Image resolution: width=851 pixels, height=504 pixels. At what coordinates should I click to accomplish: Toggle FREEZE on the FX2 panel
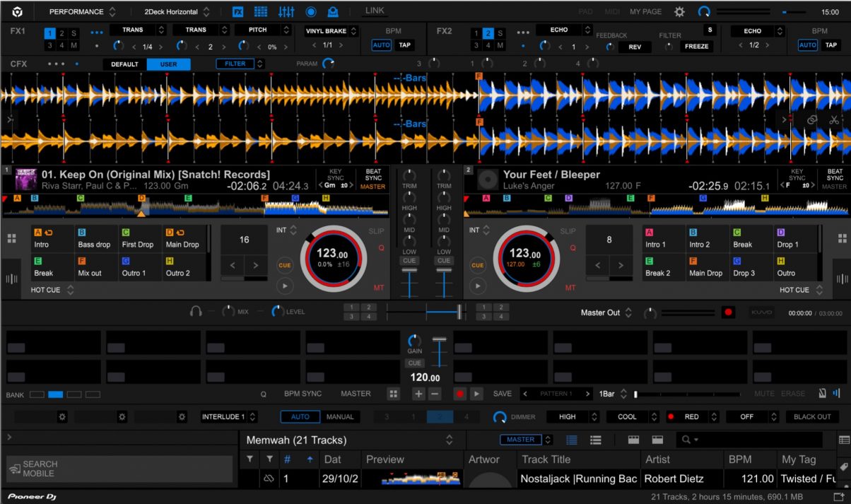click(x=696, y=46)
